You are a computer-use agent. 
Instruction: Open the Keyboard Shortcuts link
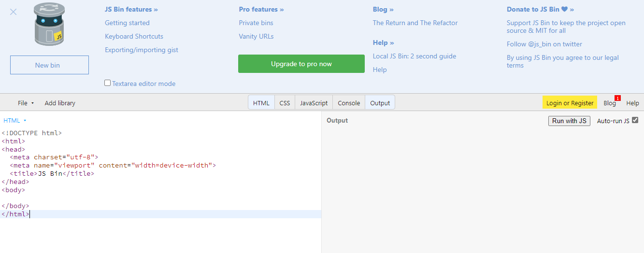click(134, 36)
